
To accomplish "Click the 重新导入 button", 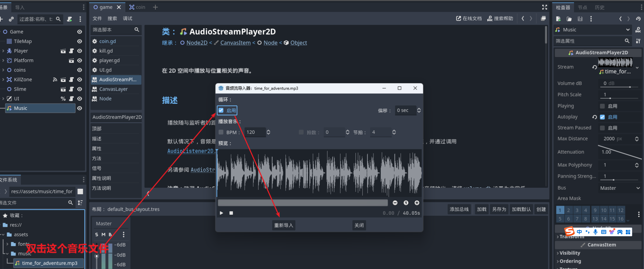I will (283, 225).
